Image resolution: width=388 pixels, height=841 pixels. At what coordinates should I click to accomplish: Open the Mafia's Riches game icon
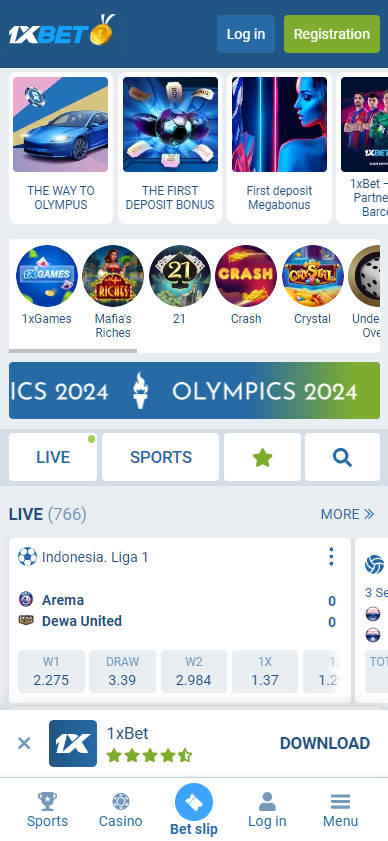(x=113, y=276)
